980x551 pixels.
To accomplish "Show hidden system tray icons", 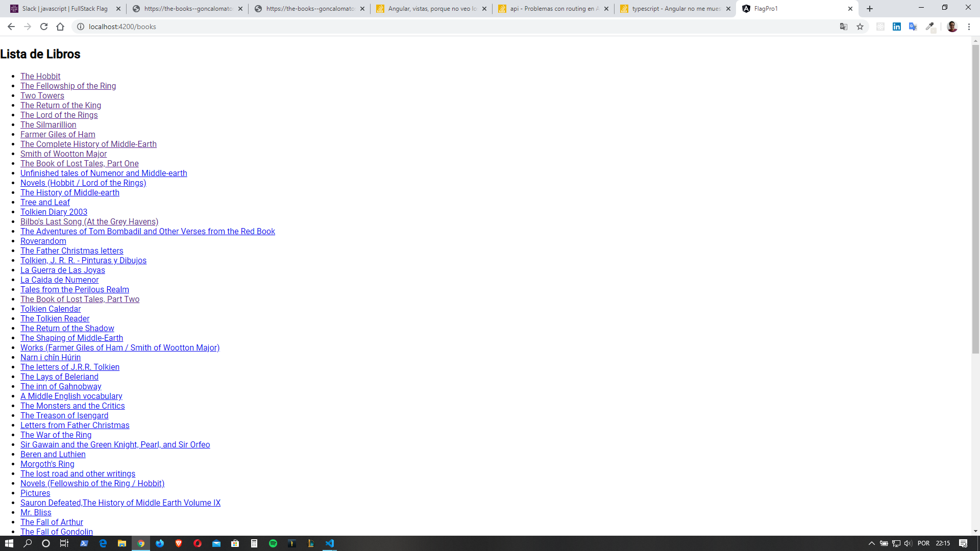I will pos(872,543).
